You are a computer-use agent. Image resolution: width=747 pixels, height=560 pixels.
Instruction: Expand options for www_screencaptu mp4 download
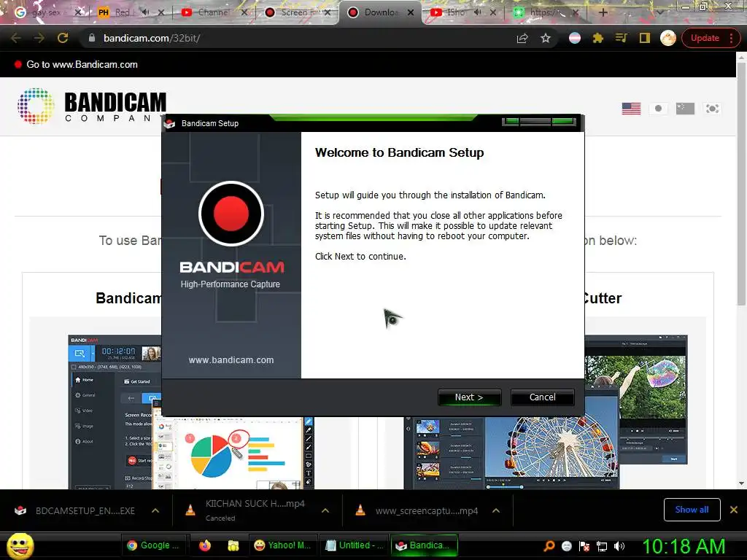[496, 510]
